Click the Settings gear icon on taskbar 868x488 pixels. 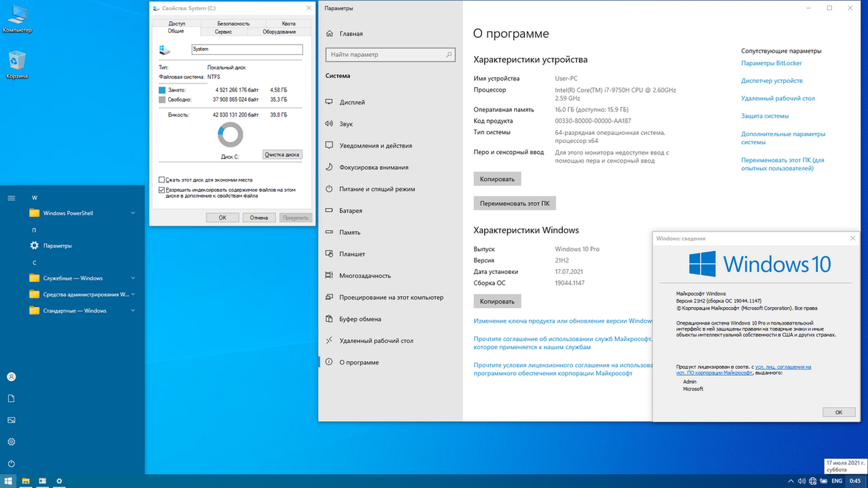[59, 481]
